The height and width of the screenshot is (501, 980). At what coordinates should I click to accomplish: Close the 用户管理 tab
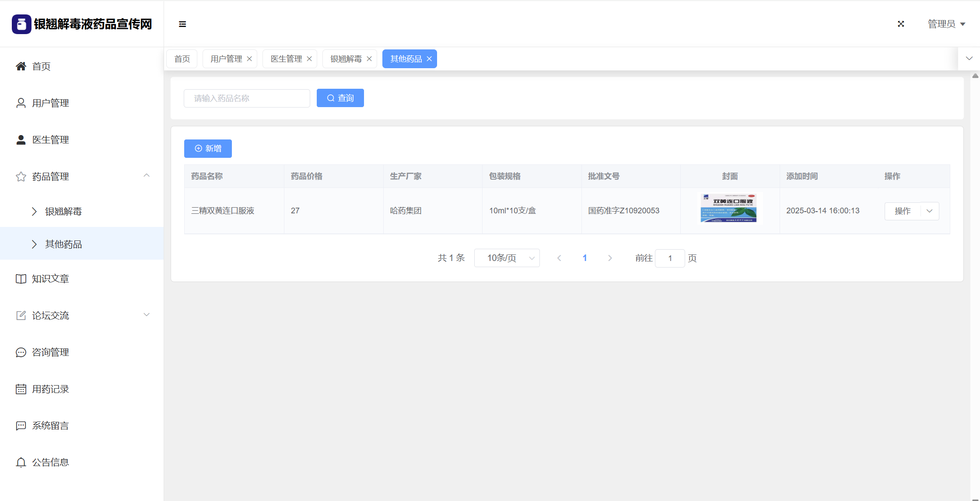point(249,59)
